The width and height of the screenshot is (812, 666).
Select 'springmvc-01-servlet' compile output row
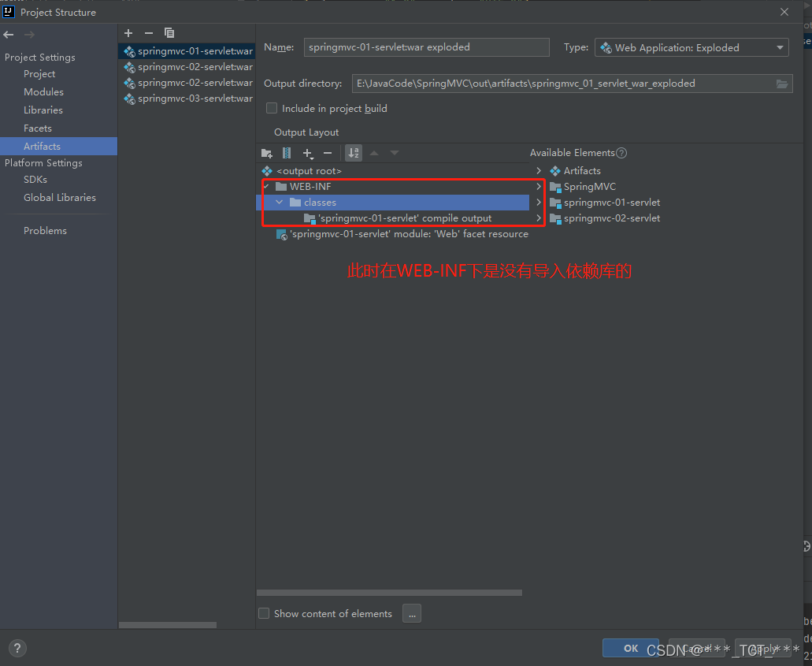coord(394,218)
